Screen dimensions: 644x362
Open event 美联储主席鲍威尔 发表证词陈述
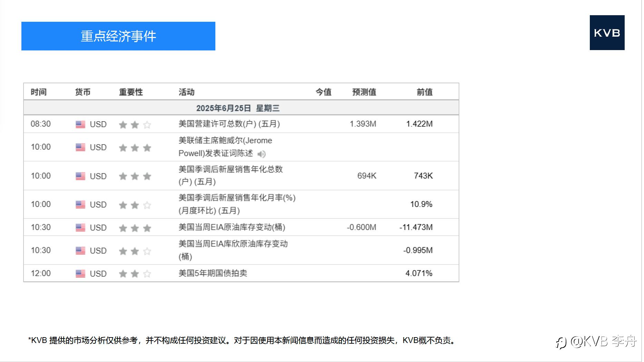(225, 147)
